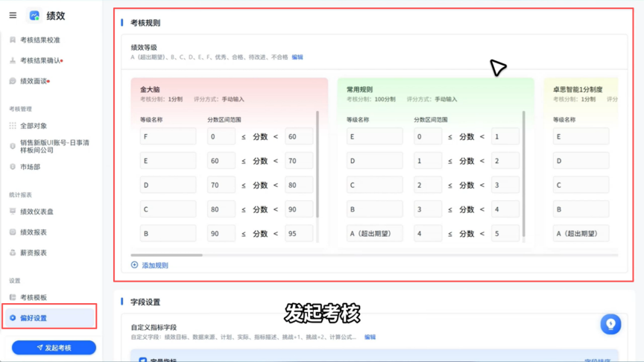The image size is (644, 362).
Task: Click the 常用规则 card vertical scrollbar
Action: [524, 174]
